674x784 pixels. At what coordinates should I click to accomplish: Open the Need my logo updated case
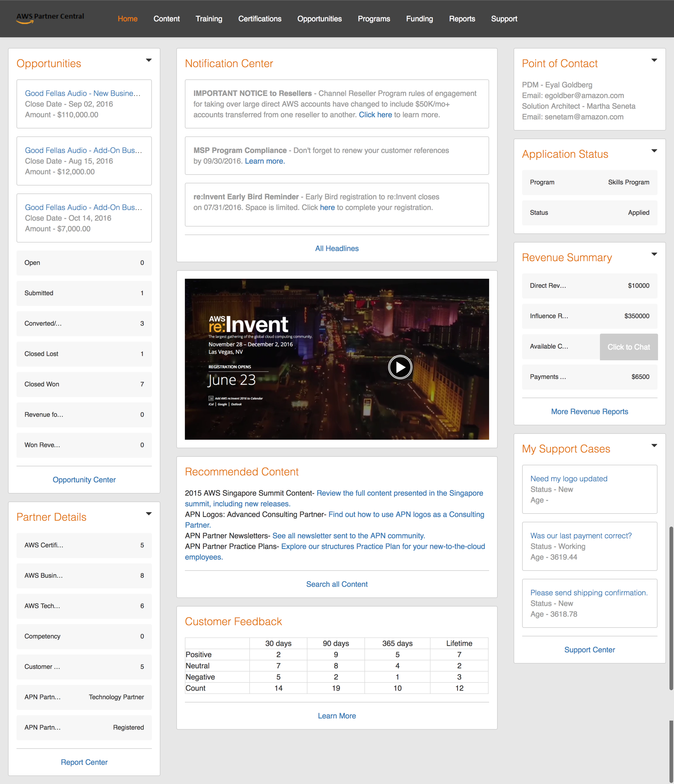[x=569, y=479]
